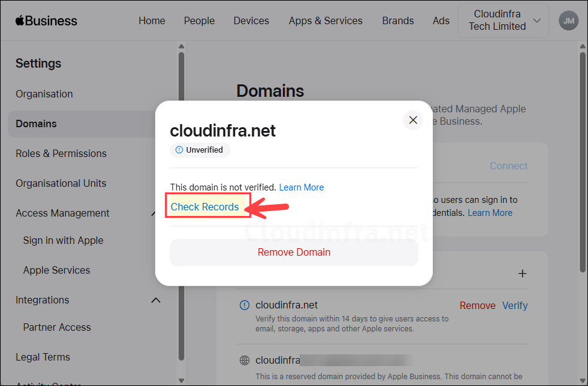Screen dimensions: 588x386
Task: Click Verify for cloudinfra.net
Action: tap(515, 305)
